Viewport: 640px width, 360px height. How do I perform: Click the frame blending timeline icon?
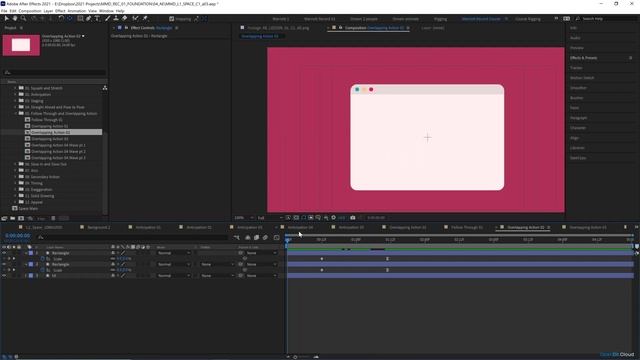[256, 237]
